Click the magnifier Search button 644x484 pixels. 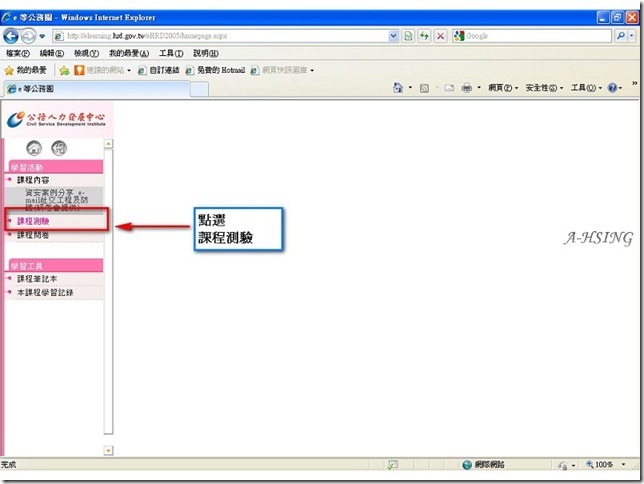click(621, 36)
